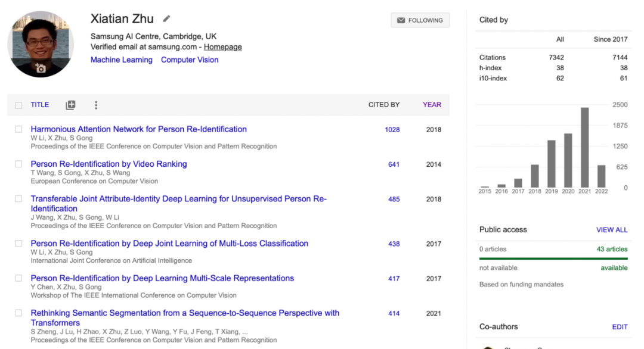Click the 2021 bar in citations chart
The height and width of the screenshot is (349, 644).
[x=584, y=147]
